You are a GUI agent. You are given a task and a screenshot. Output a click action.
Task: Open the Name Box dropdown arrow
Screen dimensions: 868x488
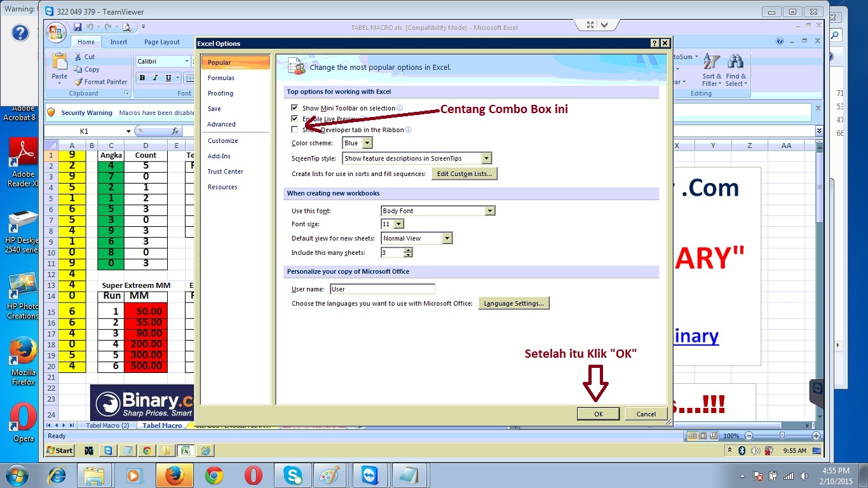128,132
